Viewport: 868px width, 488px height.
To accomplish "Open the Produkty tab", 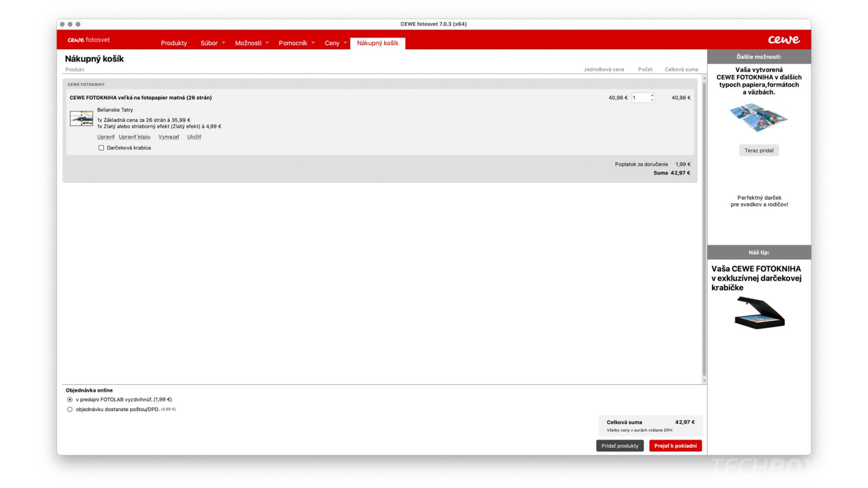I will tap(174, 43).
